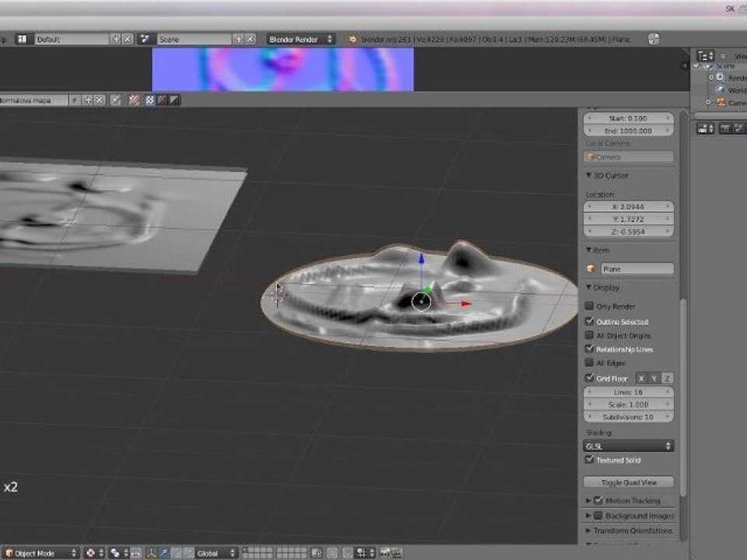Viewport: 747px width, 560px height.
Task: Click the Toggle Quad View button
Action: [629, 482]
